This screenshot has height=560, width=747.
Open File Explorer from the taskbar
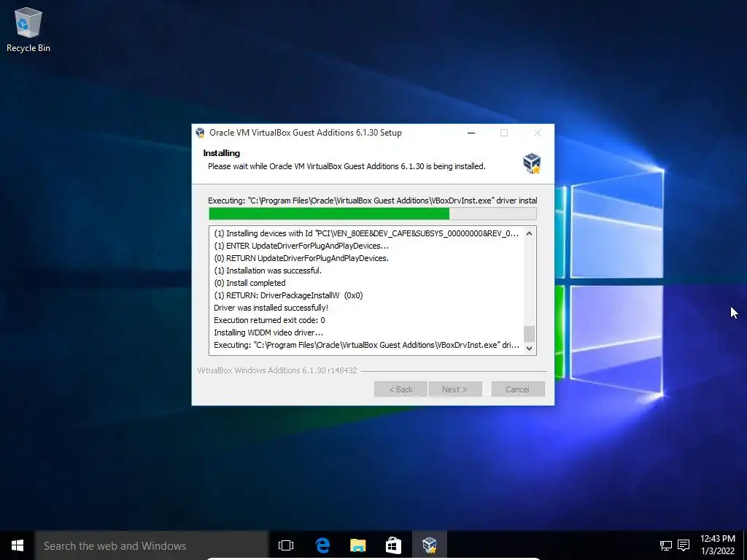click(x=357, y=545)
